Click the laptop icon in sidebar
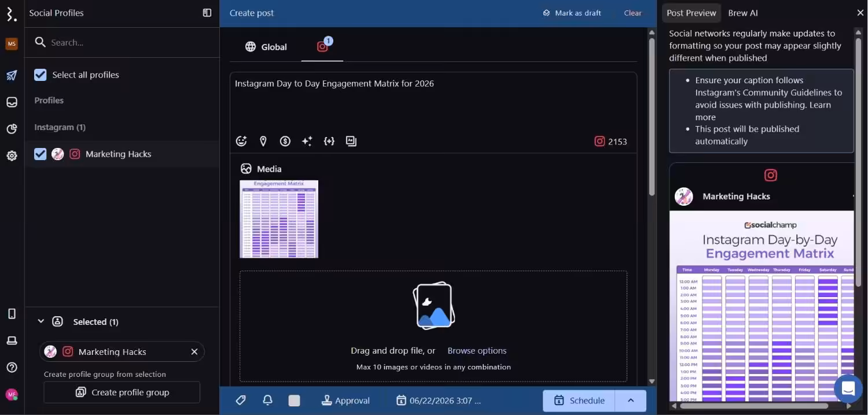The image size is (868, 415). pos(12,340)
